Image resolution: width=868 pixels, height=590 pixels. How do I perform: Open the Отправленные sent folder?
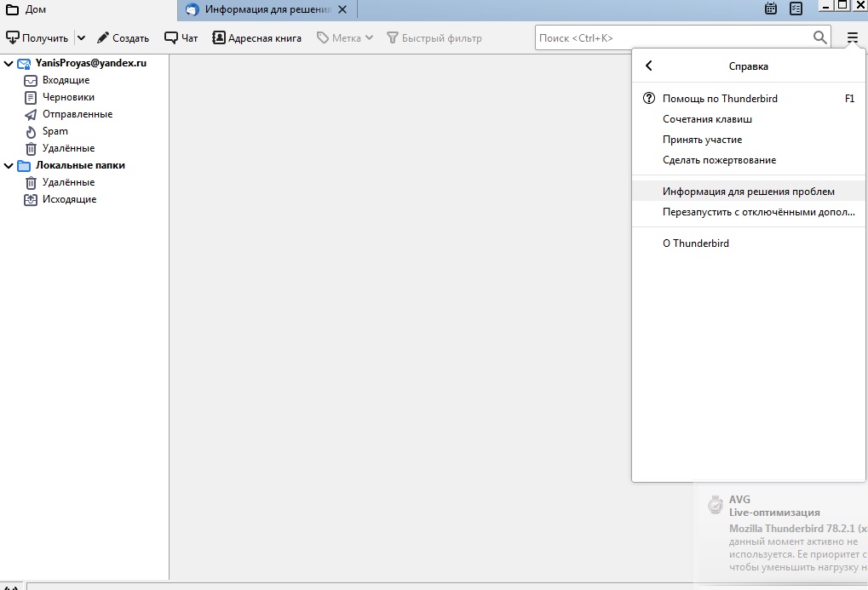tap(78, 115)
